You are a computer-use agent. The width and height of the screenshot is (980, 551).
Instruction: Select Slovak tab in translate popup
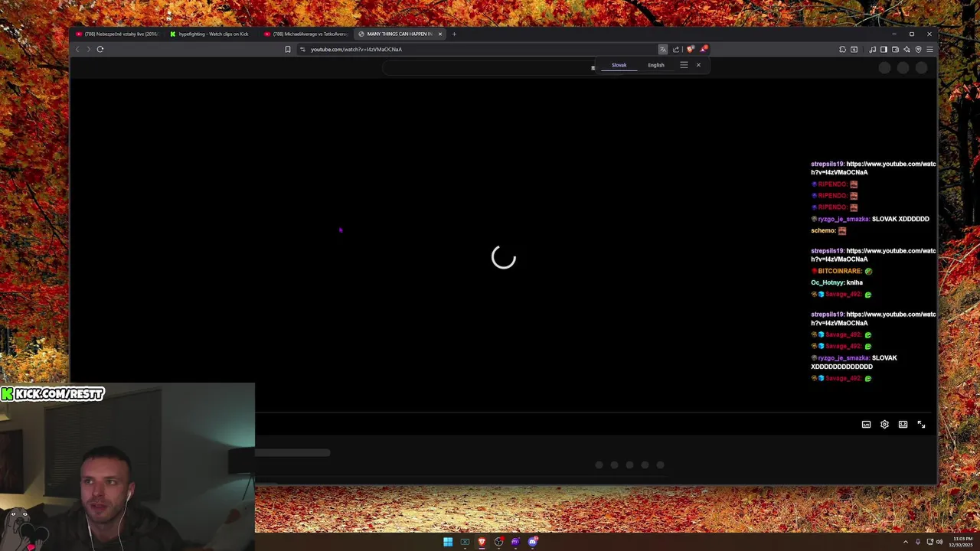[619, 65]
